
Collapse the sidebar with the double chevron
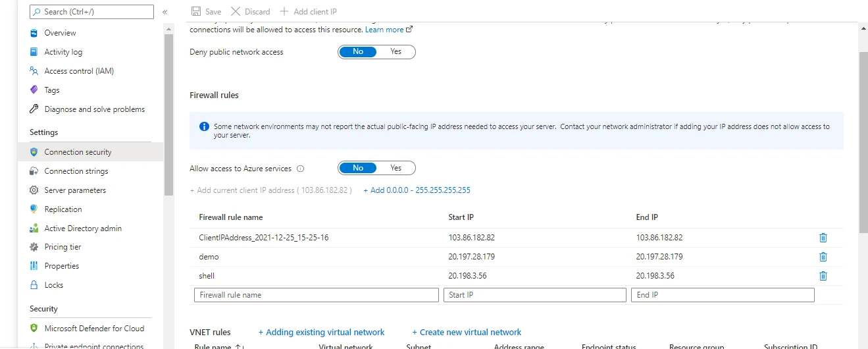click(165, 12)
